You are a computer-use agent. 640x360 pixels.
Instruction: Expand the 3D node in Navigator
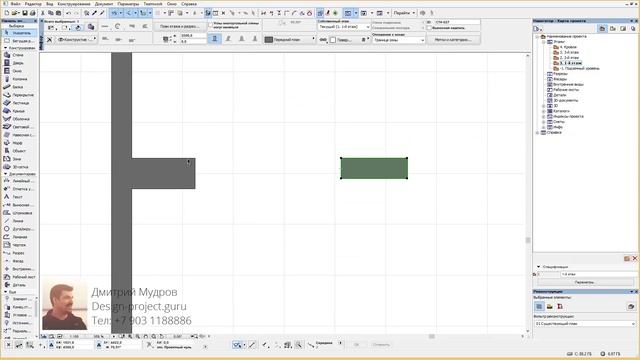click(x=544, y=106)
